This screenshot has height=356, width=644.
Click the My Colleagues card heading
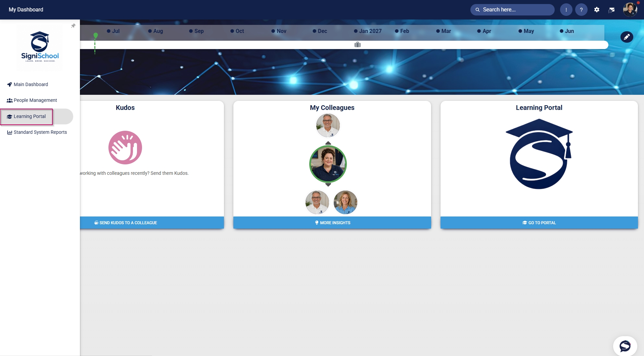[332, 108]
